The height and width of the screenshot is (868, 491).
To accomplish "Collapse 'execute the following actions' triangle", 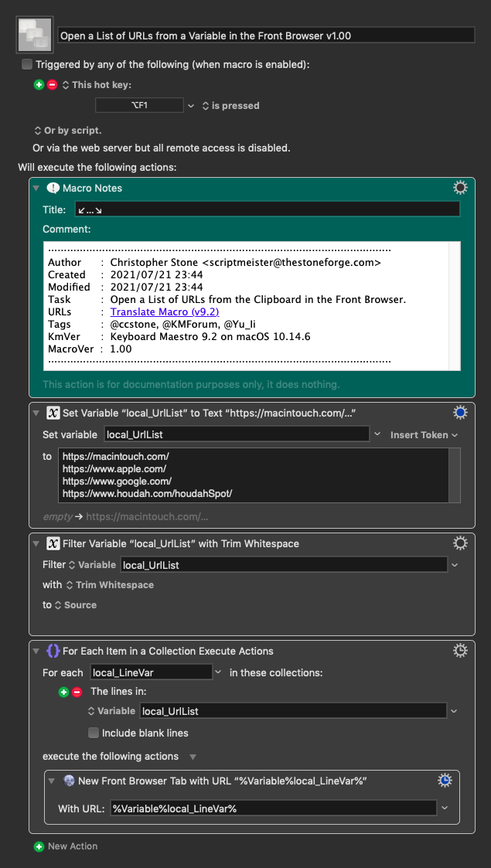I will 193,757.
